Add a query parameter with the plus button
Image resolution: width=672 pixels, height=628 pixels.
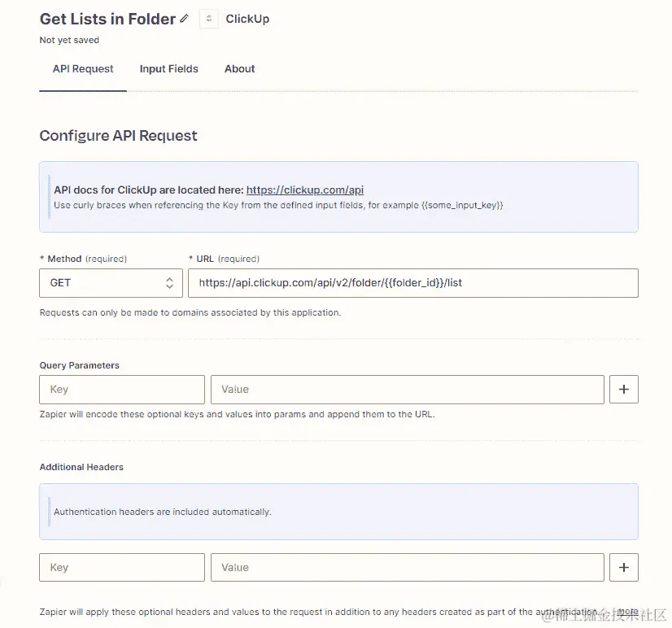pyautogui.click(x=624, y=390)
